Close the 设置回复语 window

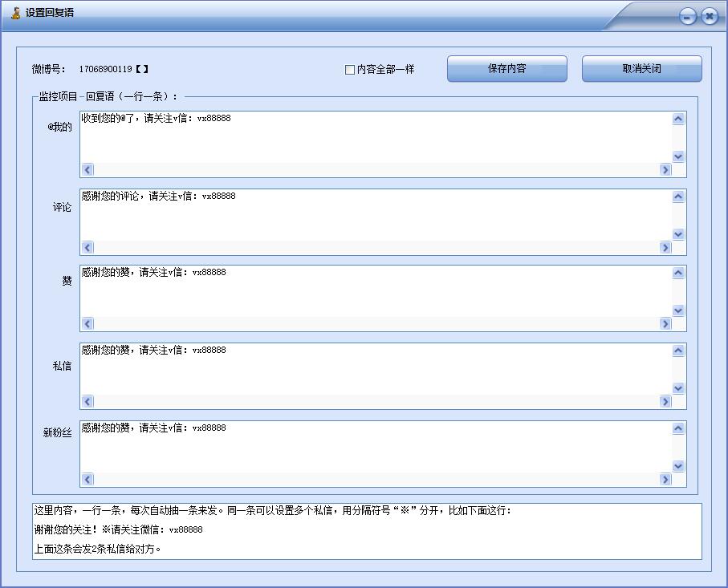pos(710,17)
